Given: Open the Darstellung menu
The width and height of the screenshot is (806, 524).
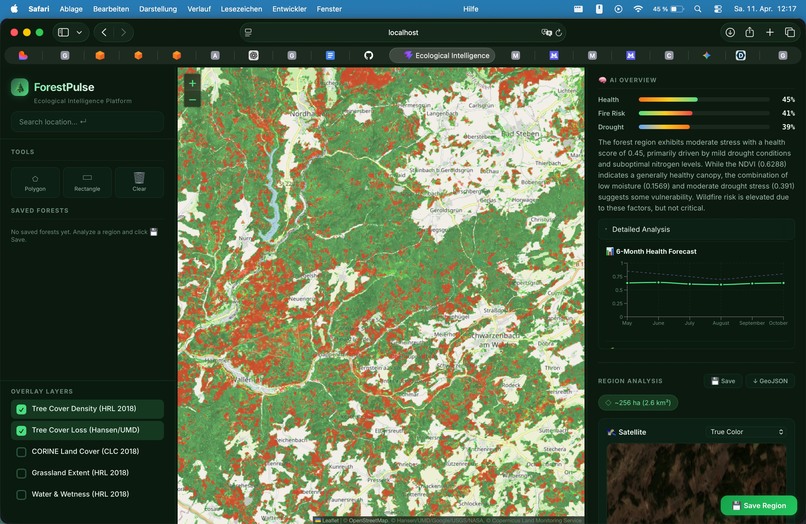Looking at the screenshot, I should [158, 9].
